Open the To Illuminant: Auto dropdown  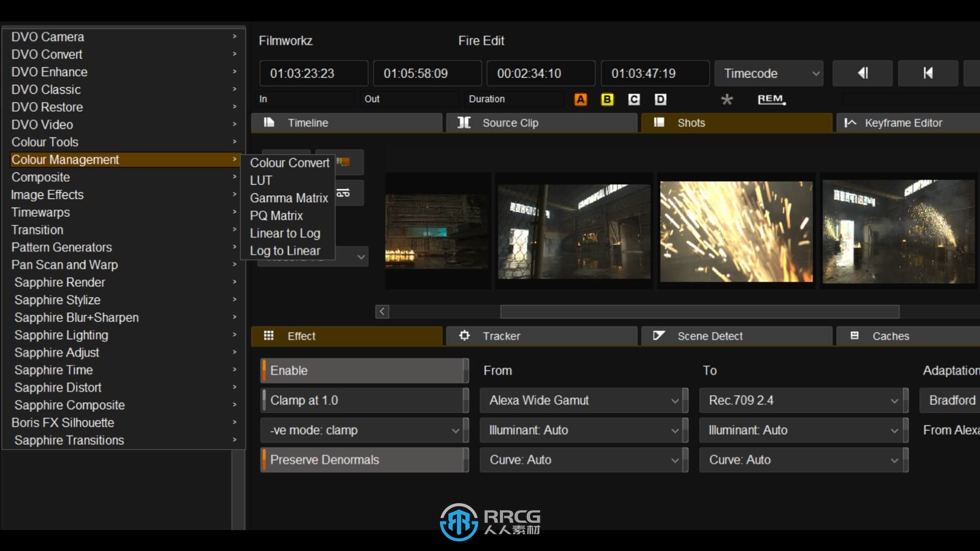tap(803, 431)
